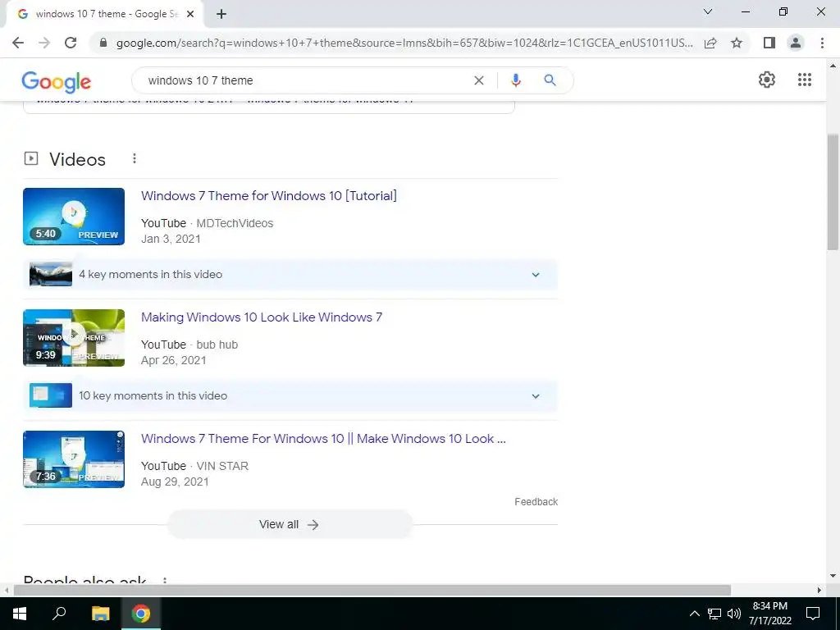This screenshot has height=630, width=840.
Task: Open Videos section more options
Action: click(135, 158)
